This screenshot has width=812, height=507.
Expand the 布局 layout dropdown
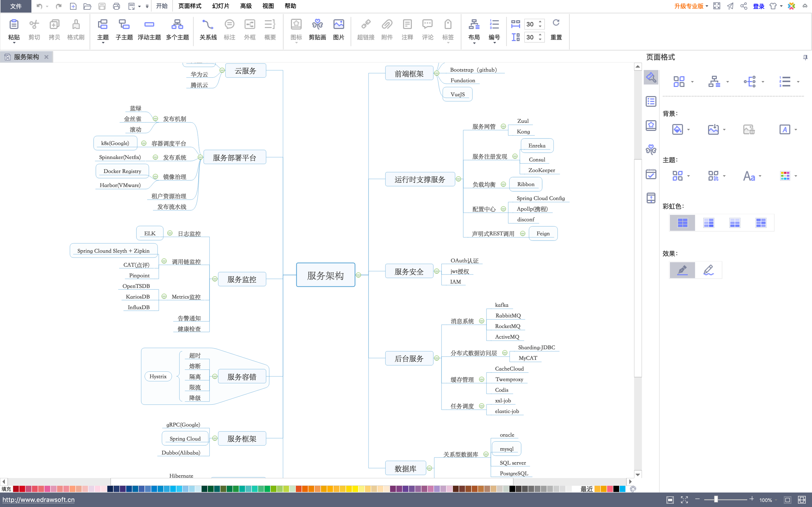(x=474, y=43)
